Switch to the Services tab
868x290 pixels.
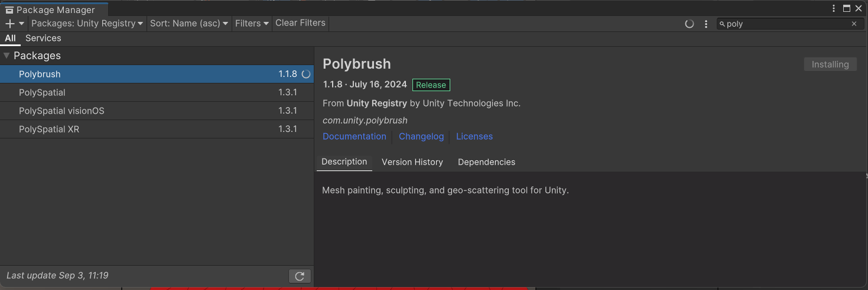click(43, 38)
